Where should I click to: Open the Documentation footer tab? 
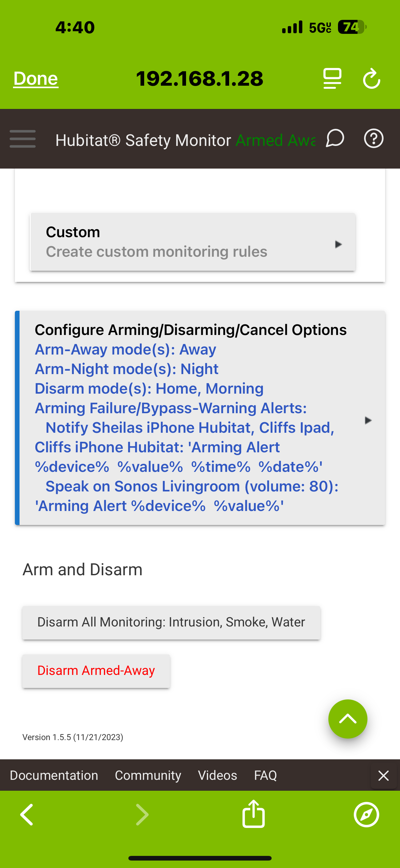[54, 775]
